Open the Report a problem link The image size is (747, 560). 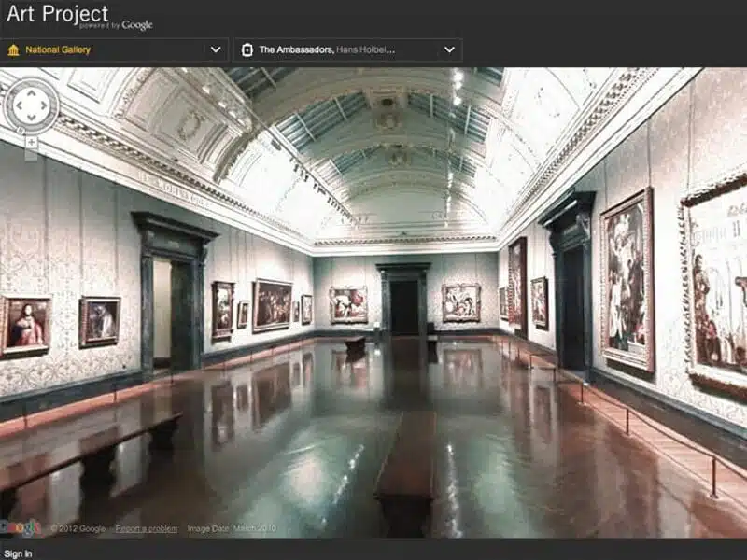147,527
